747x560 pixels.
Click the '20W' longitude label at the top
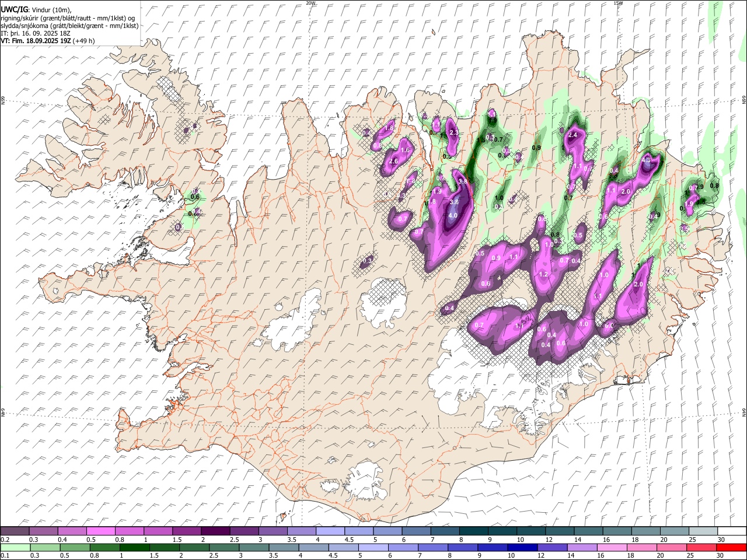(x=310, y=3)
